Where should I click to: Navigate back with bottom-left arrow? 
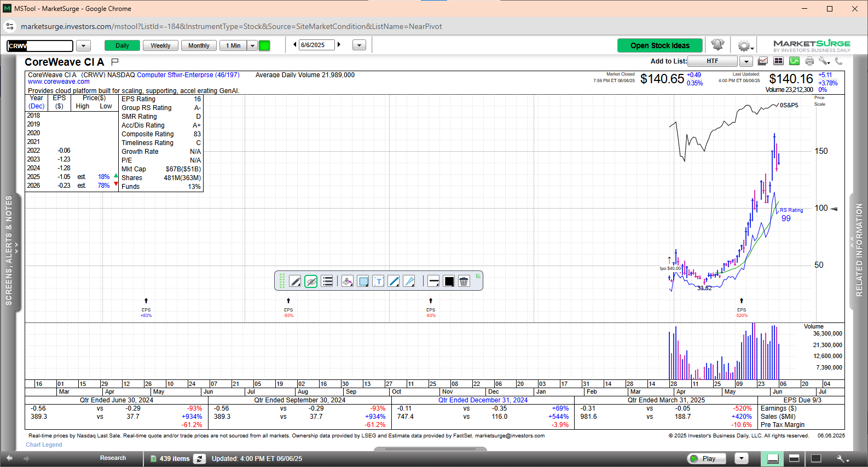[x=9, y=458]
